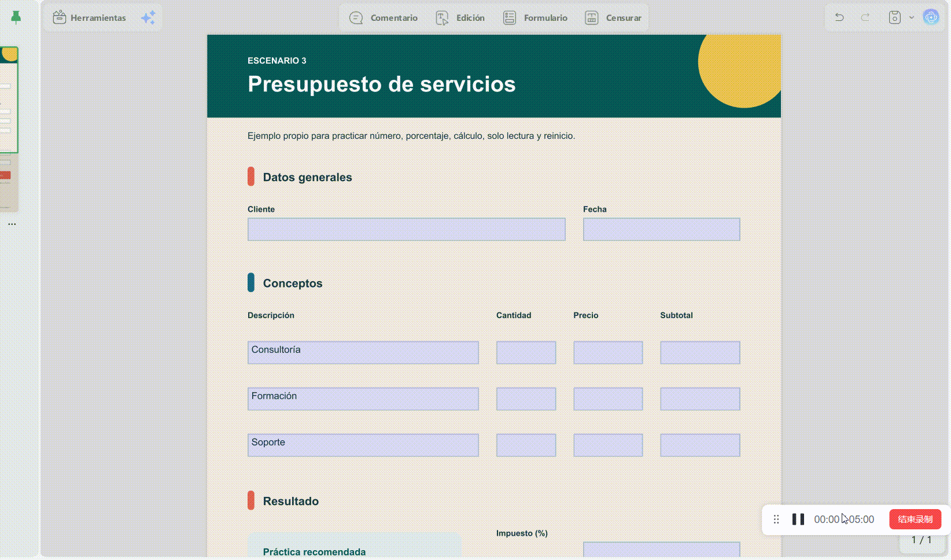Click the Cantidad field in Formación row
This screenshot has height=560, width=951.
[526, 399]
